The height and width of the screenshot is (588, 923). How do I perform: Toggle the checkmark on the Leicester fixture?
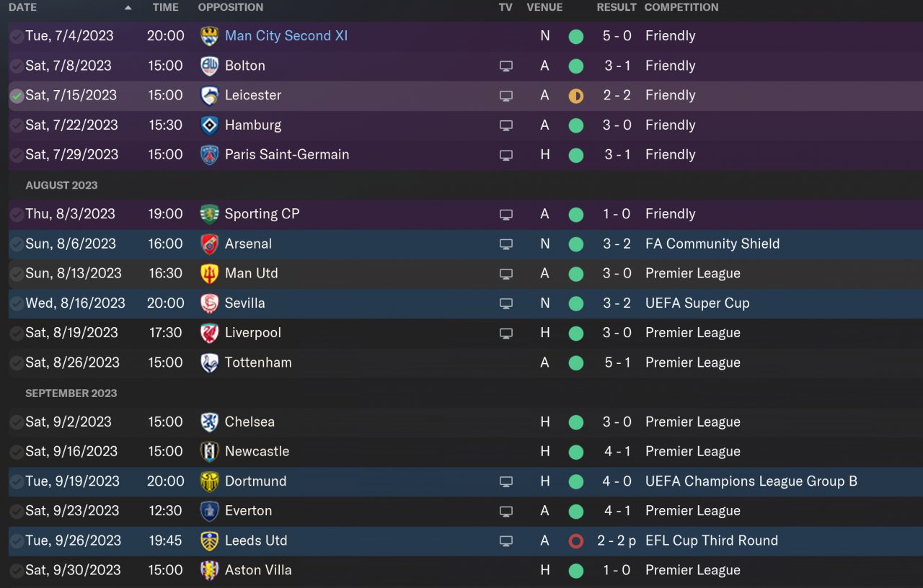click(17, 96)
